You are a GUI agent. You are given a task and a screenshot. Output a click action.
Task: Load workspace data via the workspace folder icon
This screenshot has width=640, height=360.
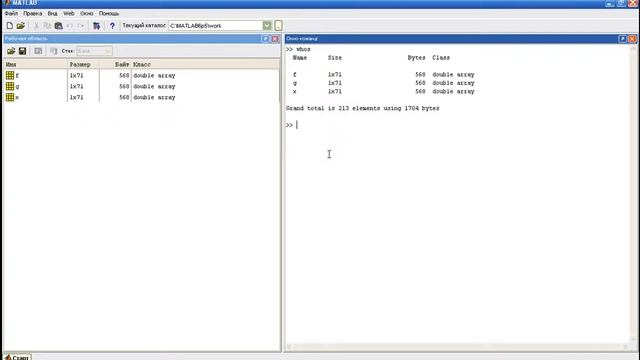[x=11, y=51]
